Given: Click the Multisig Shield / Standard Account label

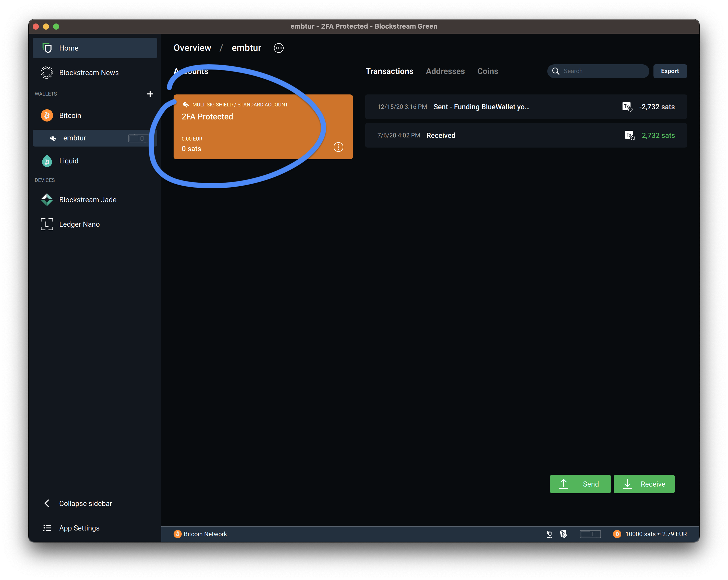Looking at the screenshot, I should click(240, 105).
